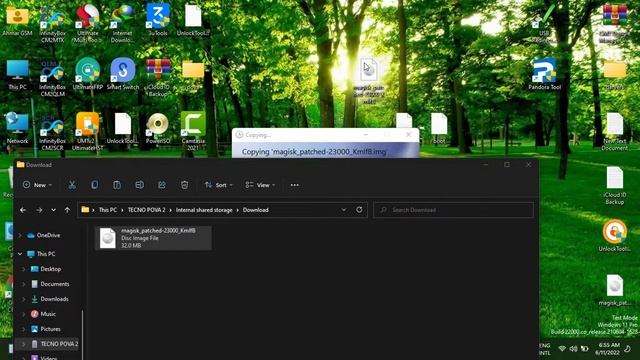Click TECNO POVA 2 in the breadcrumb

tap(147, 210)
